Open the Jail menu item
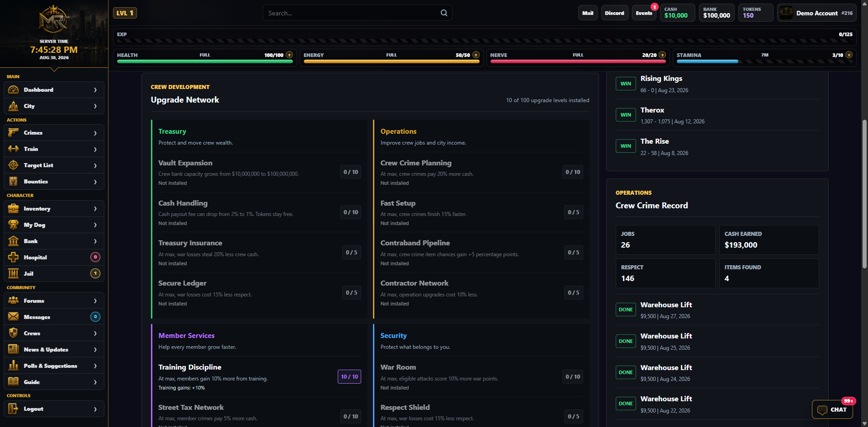The image size is (868, 427). [x=54, y=274]
